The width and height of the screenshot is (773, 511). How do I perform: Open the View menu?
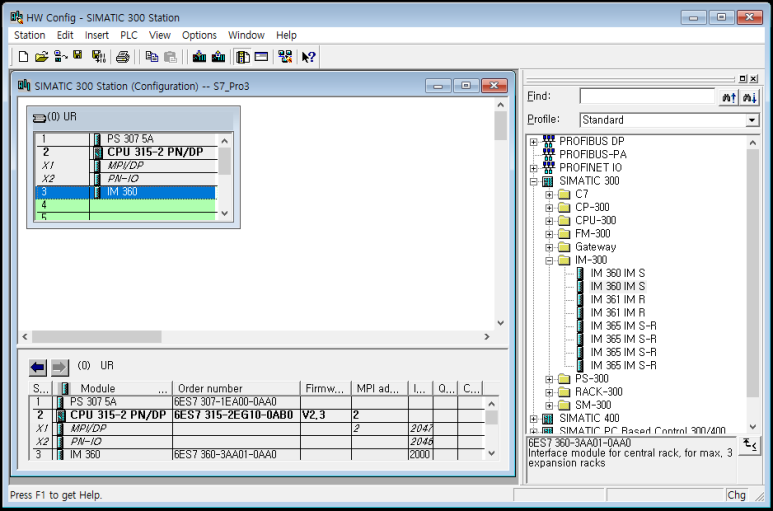160,35
